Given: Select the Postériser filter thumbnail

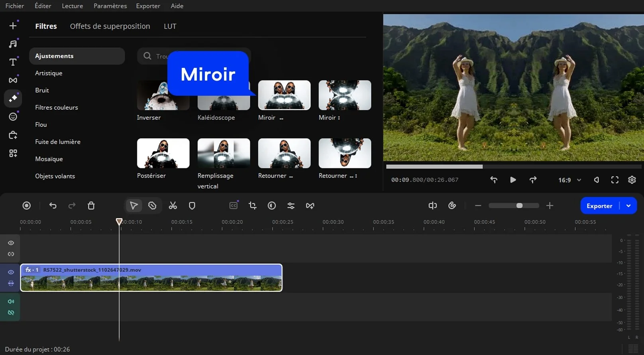Looking at the screenshot, I should coord(163,153).
